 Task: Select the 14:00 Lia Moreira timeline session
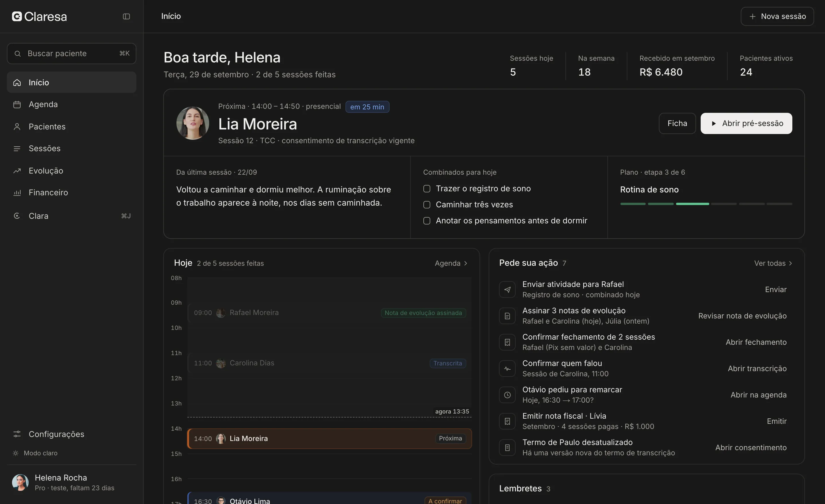pos(329,439)
